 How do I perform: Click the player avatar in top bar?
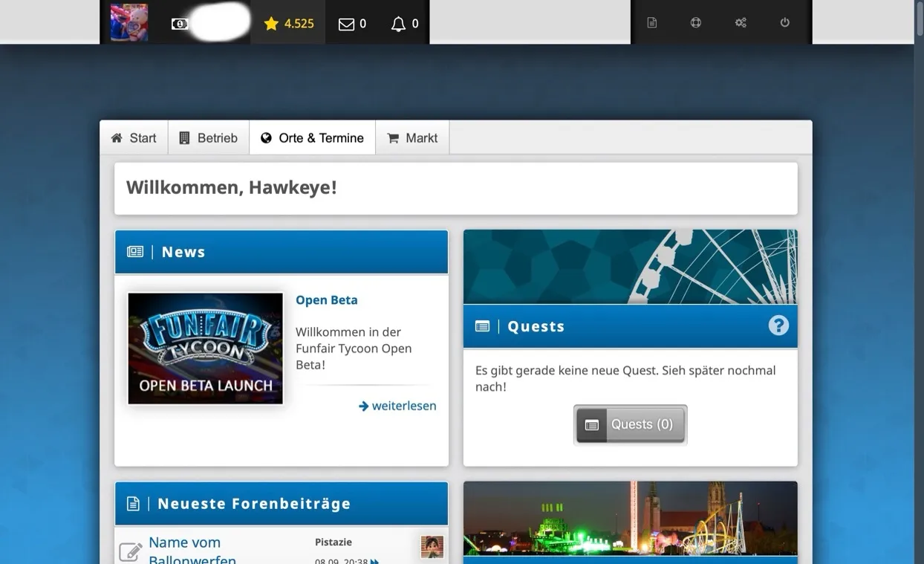(128, 22)
